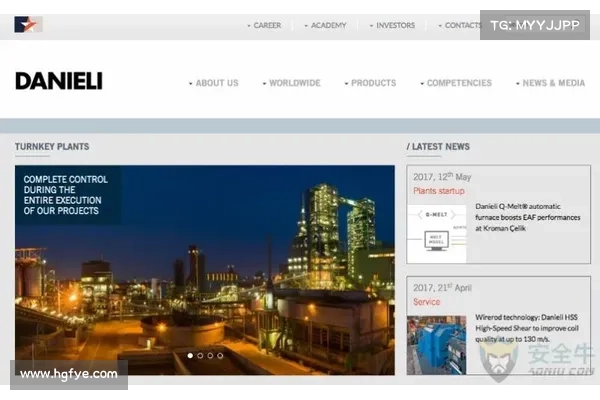This screenshot has height=400, width=600.
Task: Open the CONTACTS menu
Action: [460, 25]
